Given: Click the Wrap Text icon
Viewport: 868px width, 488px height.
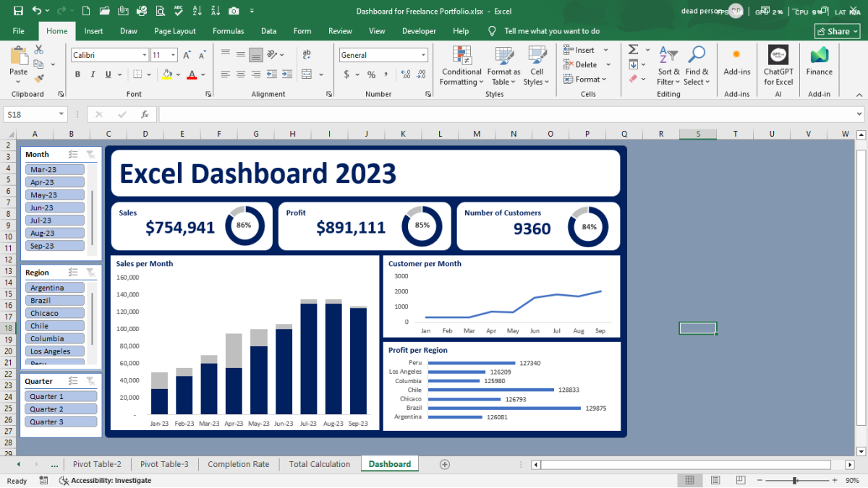Looking at the screenshot, I should [306, 55].
